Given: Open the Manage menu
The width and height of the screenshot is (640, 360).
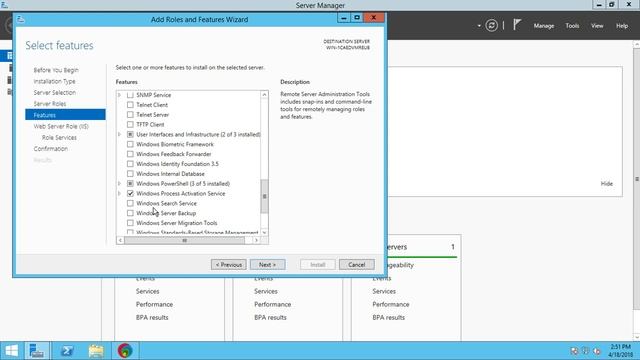Looking at the screenshot, I should [x=544, y=26].
